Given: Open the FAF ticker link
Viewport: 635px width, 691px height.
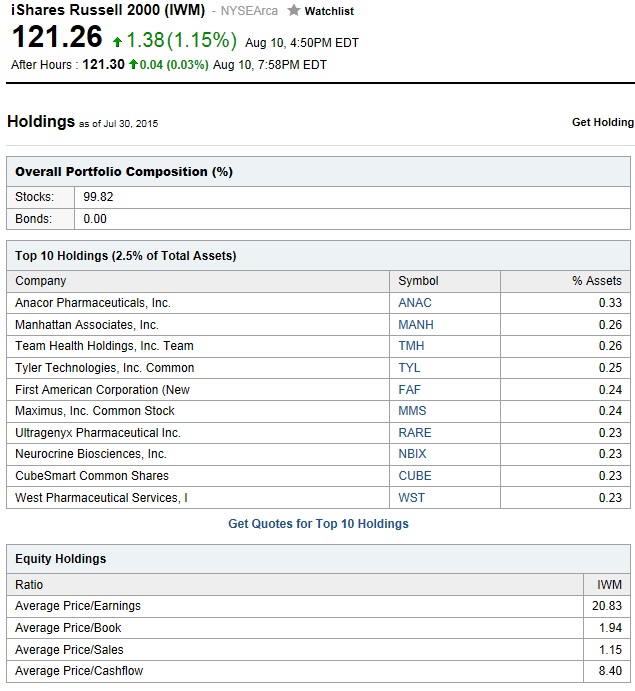Looking at the screenshot, I should pyautogui.click(x=410, y=390).
